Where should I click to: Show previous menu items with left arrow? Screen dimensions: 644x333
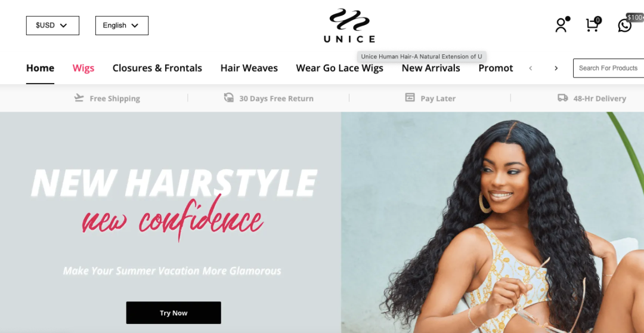531,68
